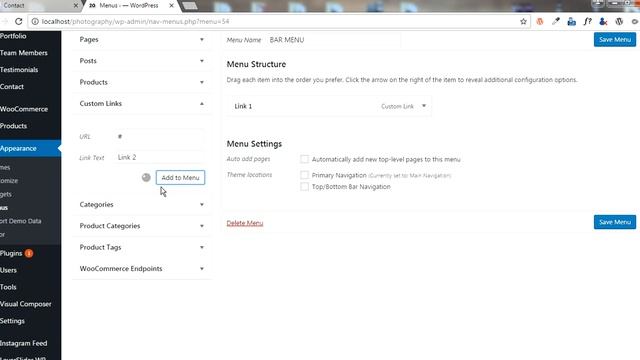640x360 pixels.
Task: Close the Contact browser tab
Action: [76, 6]
